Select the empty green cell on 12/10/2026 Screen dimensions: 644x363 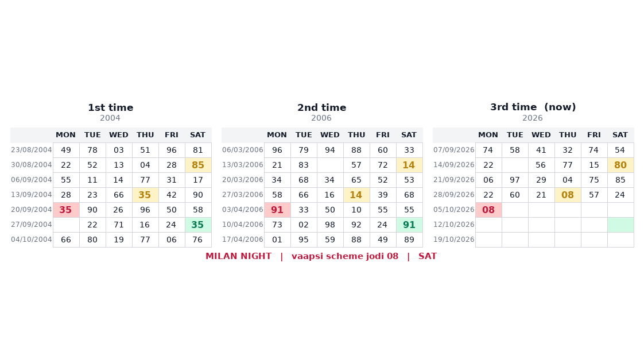620,225
